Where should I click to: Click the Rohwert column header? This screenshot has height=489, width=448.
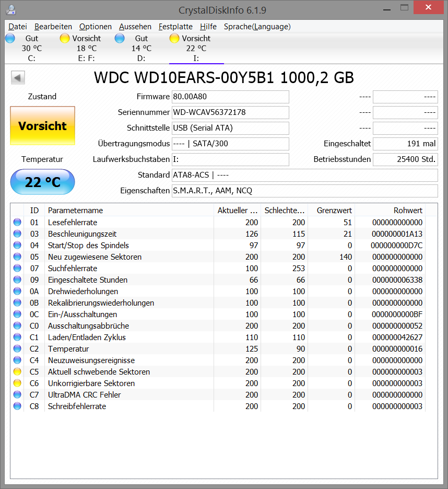390,211
